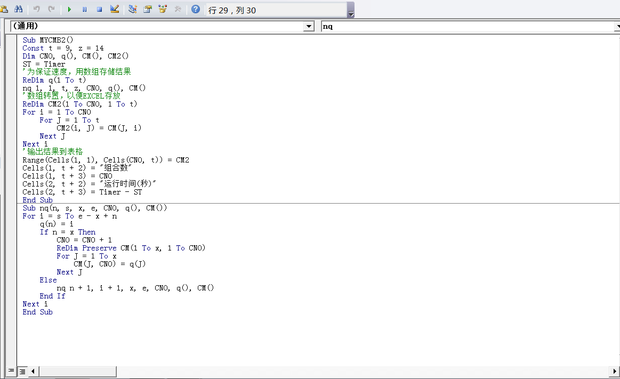The image size is (620, 379).
Task: Click the line 'CM2(i, J) = CM(J, i)'
Action: tap(99, 128)
